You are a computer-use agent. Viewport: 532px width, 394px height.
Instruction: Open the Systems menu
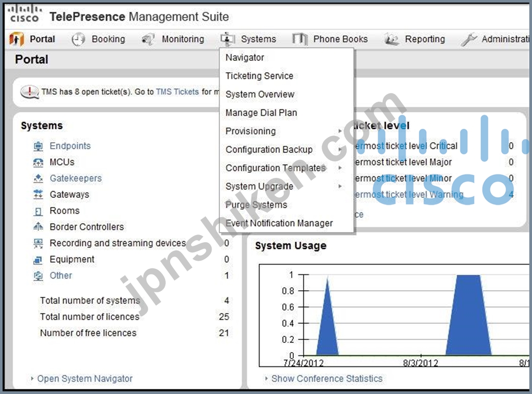tap(259, 39)
